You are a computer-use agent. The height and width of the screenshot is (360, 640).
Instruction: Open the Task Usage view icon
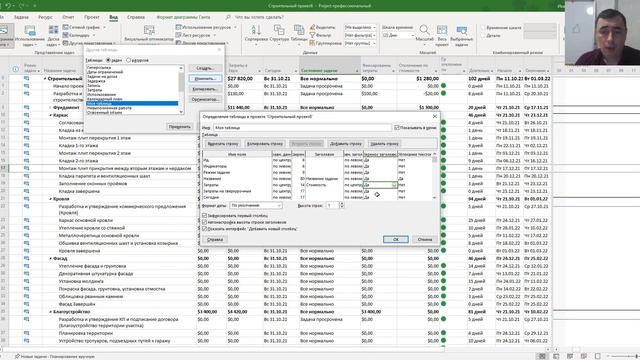[x=30, y=31]
